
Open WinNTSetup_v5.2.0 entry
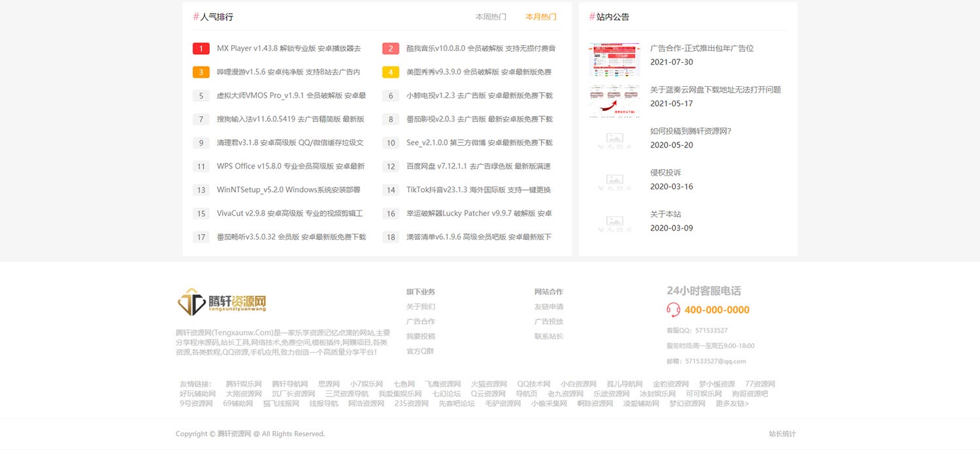coord(289,190)
